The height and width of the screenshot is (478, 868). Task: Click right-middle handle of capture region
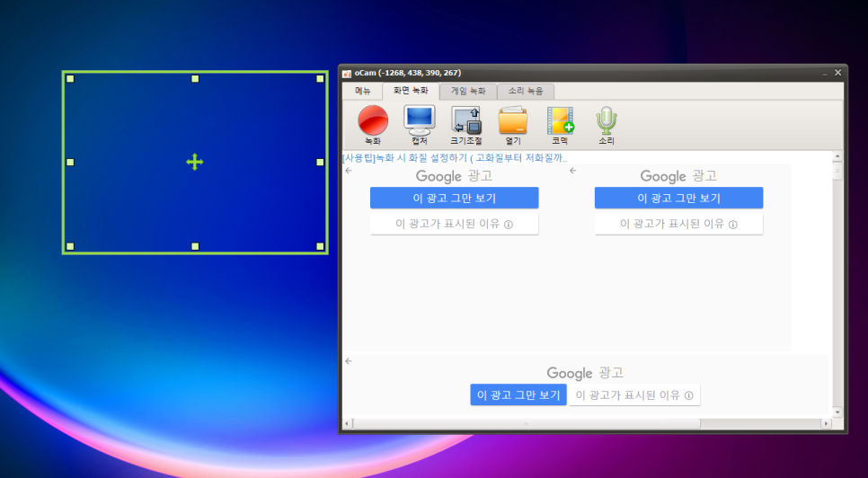320,162
